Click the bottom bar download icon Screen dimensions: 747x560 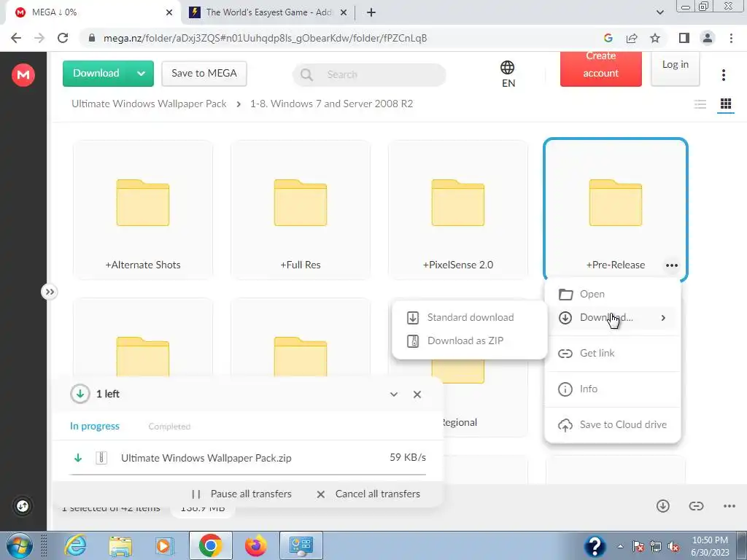point(662,506)
